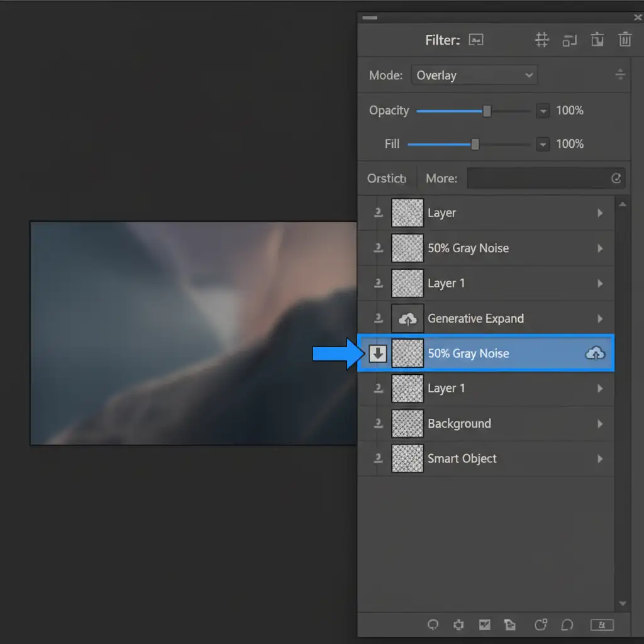
Task: Click the speech bubble icon in bottom toolbar
Action: 567,625
